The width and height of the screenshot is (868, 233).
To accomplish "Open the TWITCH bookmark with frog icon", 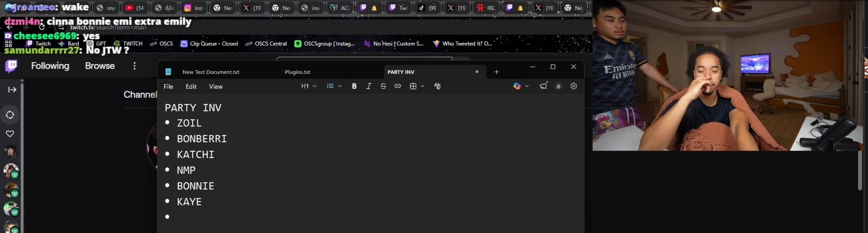I will 128,43.
